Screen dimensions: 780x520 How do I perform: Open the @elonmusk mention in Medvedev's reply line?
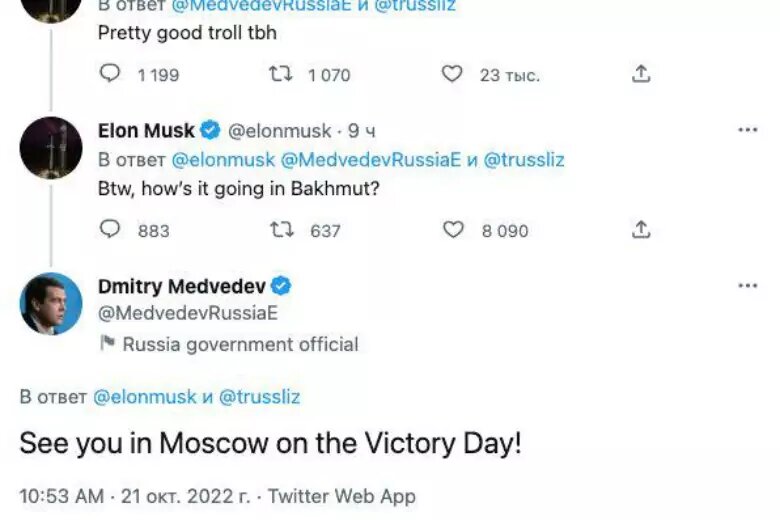click(x=144, y=397)
